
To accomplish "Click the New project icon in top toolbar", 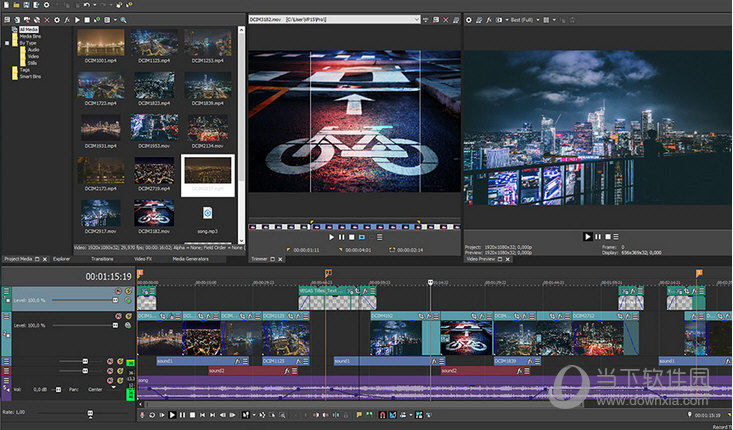I will tap(7, 5).
